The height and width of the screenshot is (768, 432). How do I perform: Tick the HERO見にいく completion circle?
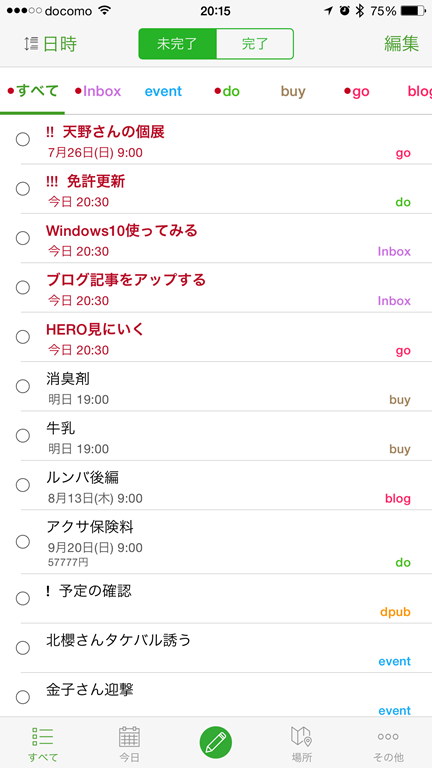(23, 337)
